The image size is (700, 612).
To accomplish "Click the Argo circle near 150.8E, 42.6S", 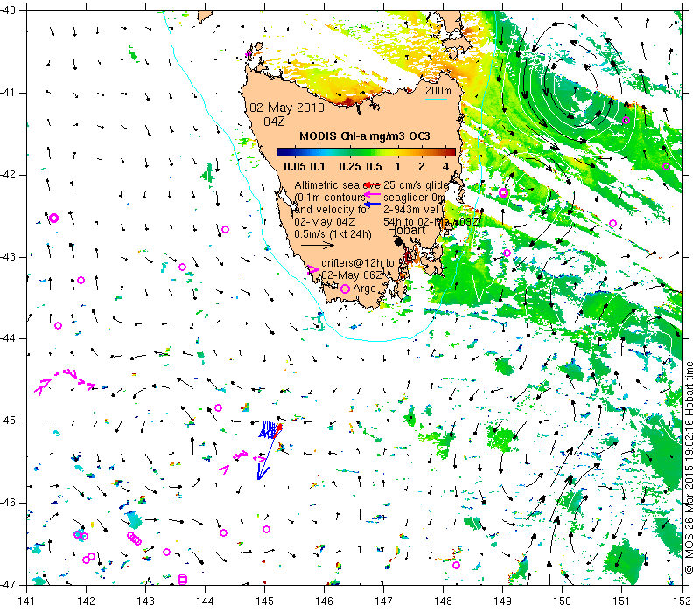I will tap(613, 224).
